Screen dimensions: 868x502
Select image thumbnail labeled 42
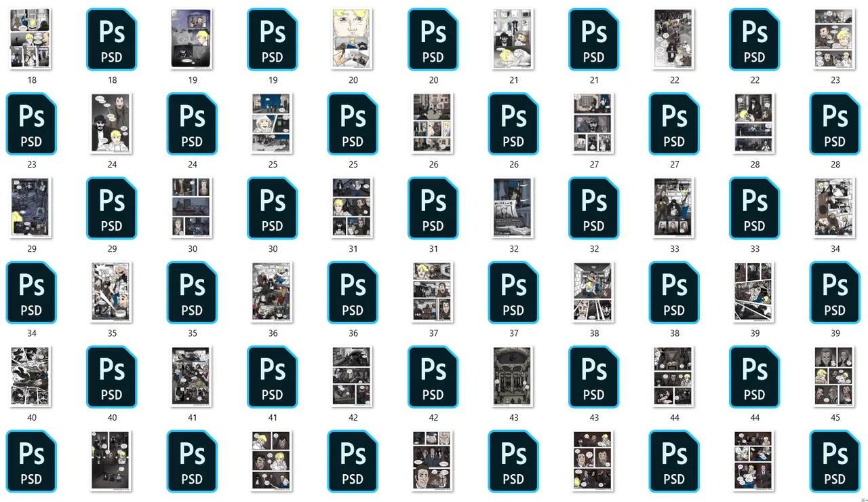(353, 377)
